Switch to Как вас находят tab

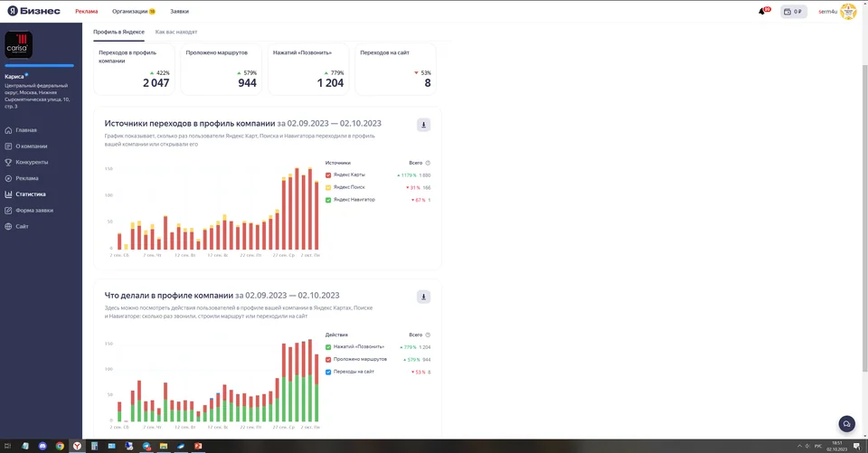176,33
